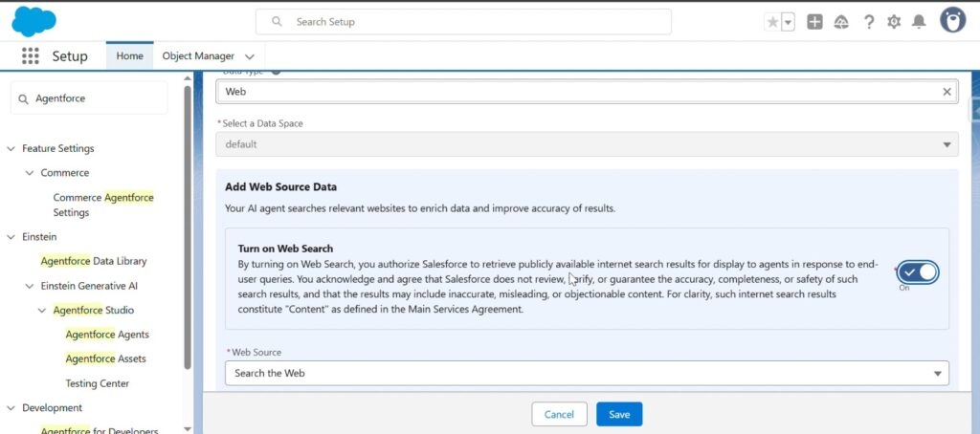
Task: Open the Setup gear icon
Action: [x=895, y=23]
